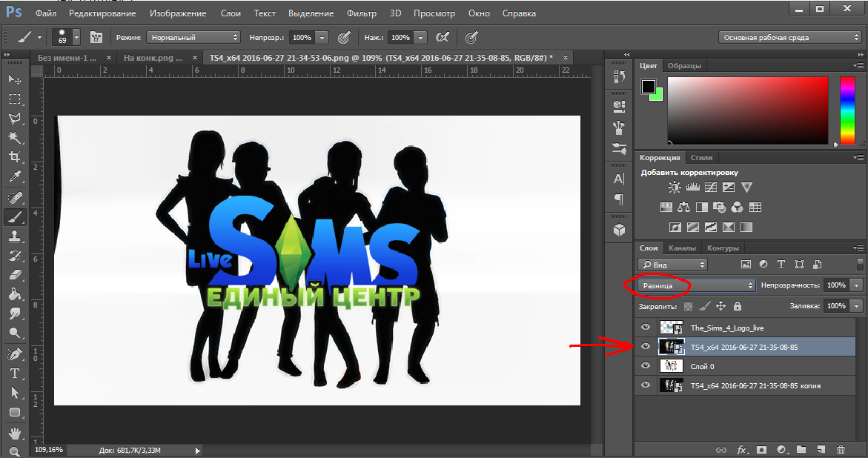Open the Изображение menu
This screenshot has height=458, width=868.
[x=178, y=13]
